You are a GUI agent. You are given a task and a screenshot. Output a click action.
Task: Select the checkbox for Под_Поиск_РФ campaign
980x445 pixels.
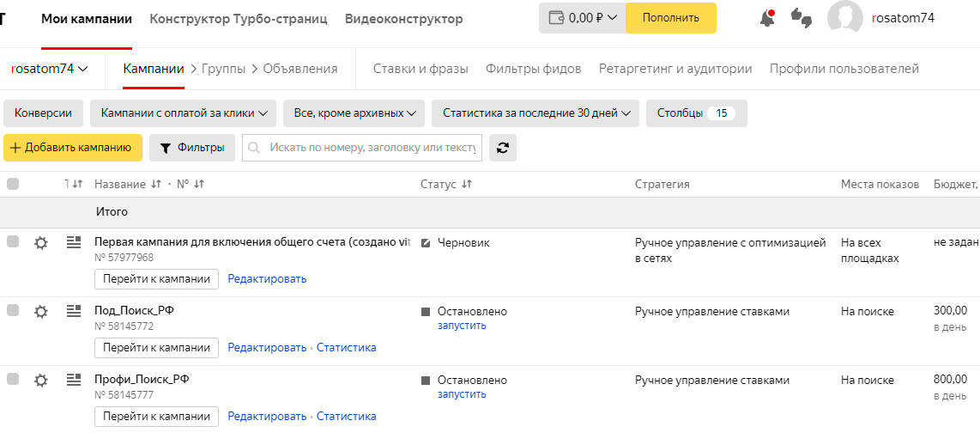point(13,311)
